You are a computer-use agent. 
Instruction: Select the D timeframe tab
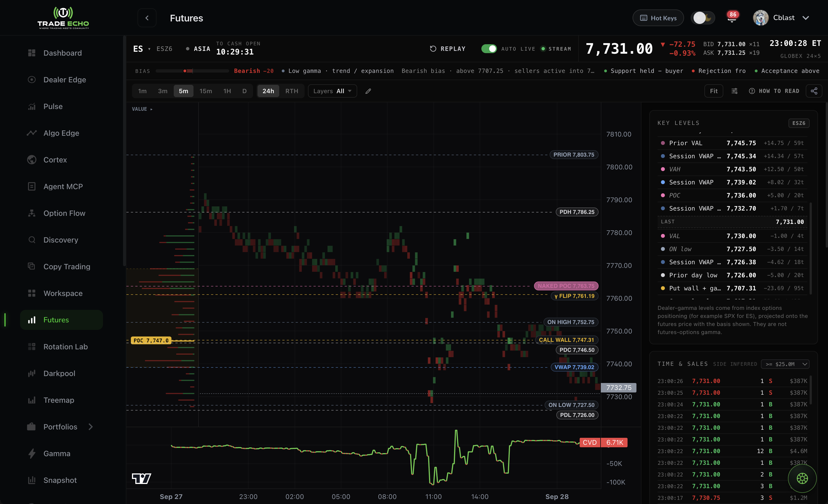pyautogui.click(x=244, y=91)
